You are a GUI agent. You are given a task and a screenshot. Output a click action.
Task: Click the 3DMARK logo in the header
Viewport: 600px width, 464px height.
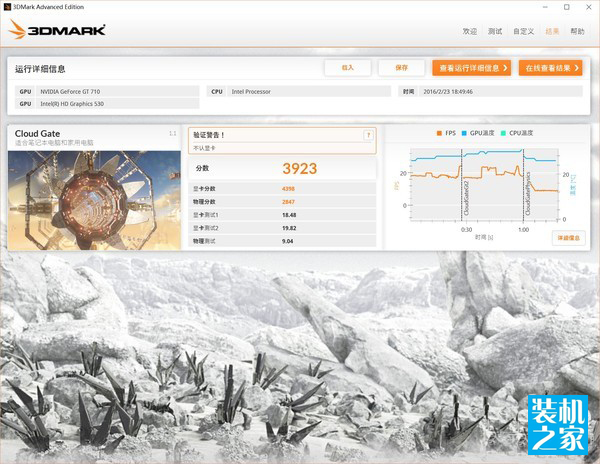(x=57, y=29)
